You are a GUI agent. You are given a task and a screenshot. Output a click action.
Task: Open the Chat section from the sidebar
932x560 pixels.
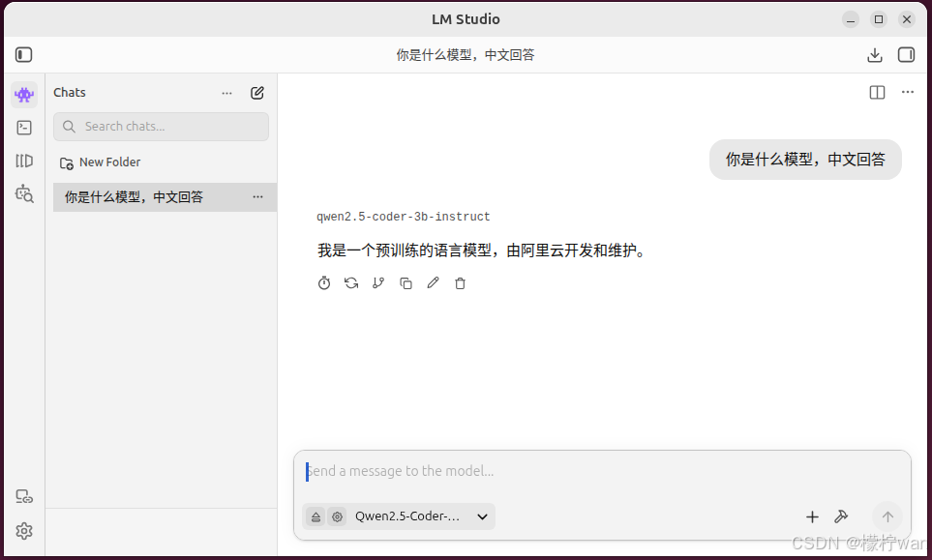[24, 95]
